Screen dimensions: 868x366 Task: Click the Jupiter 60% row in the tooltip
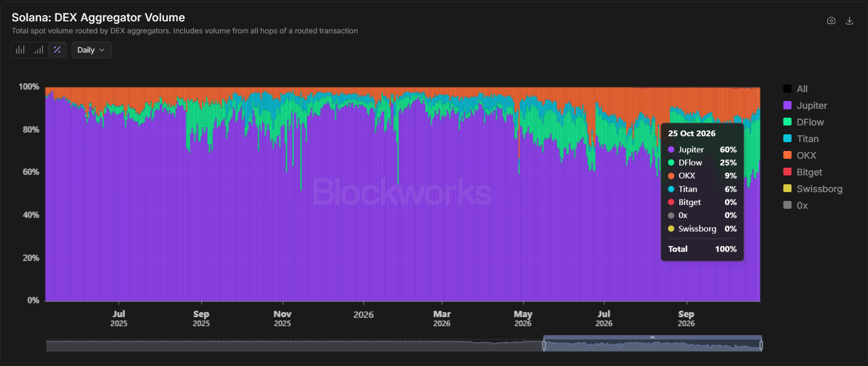point(702,149)
